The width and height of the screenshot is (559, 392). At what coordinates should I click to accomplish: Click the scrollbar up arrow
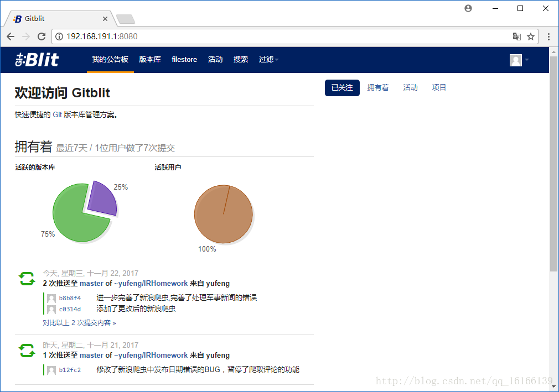coord(553,51)
